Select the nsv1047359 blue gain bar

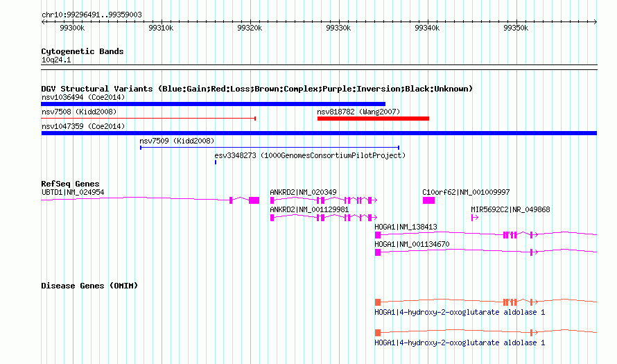click(x=319, y=133)
